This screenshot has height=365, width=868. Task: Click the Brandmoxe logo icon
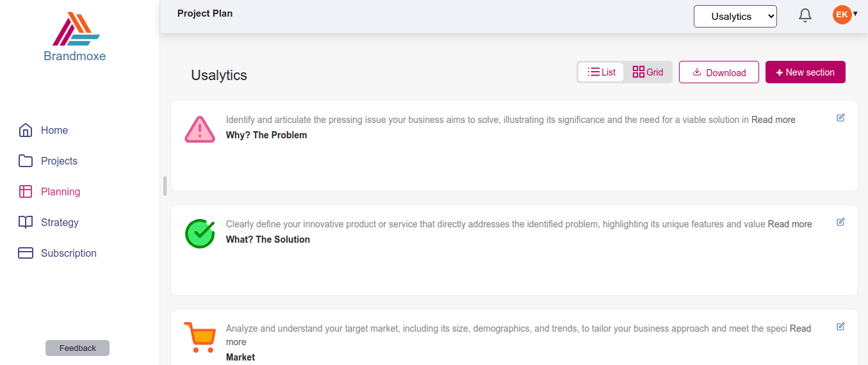pyautogui.click(x=76, y=29)
